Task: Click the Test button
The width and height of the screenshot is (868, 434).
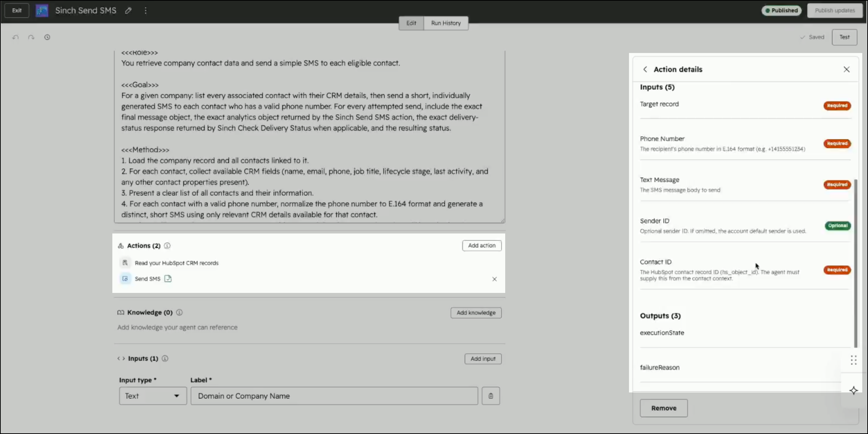Action: tap(844, 37)
